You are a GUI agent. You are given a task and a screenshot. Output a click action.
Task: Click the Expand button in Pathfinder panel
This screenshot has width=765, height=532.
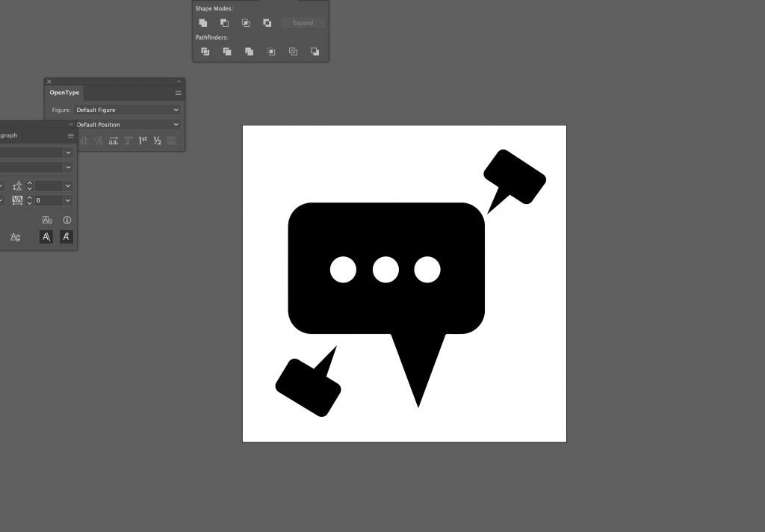coord(303,23)
